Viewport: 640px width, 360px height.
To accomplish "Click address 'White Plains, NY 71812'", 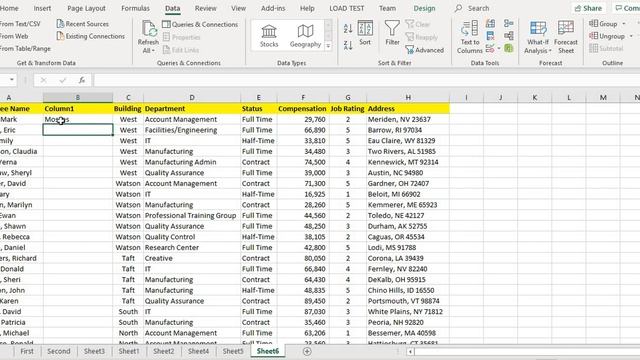I will tap(408, 311).
